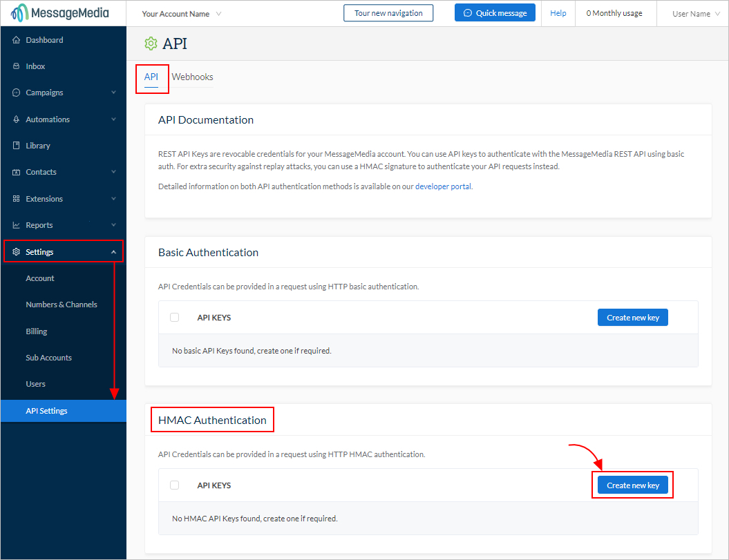729x560 pixels.
Task: Open the User Name dropdown
Action: (696, 14)
